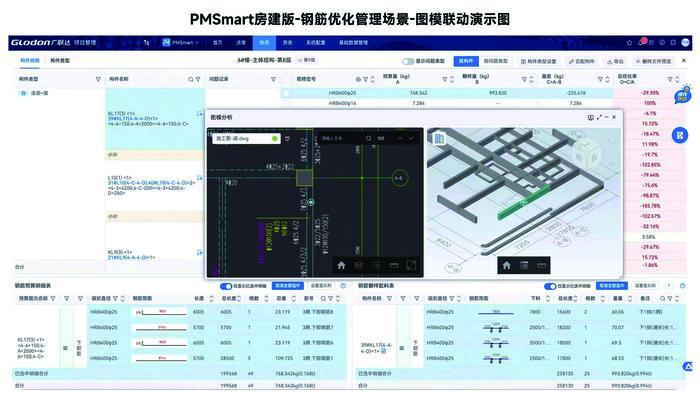The width and height of the screenshot is (700, 394).
Task: Expand 图模分析 dialog with the fullscreen arrows icon
Action: (599, 117)
